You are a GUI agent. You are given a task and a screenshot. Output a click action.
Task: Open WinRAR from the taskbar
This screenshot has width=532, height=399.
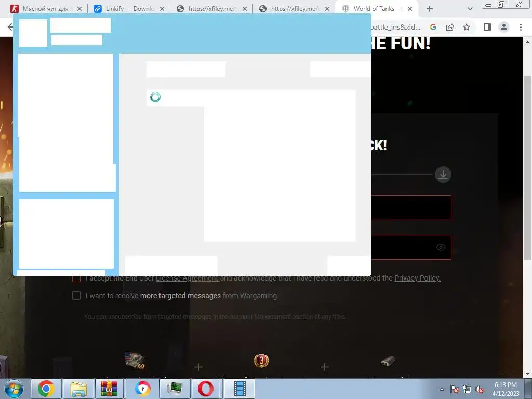pyautogui.click(x=109, y=389)
